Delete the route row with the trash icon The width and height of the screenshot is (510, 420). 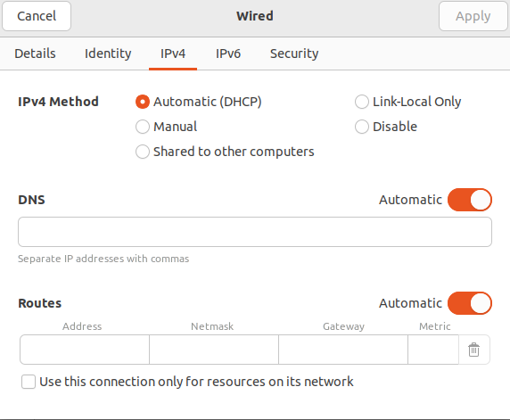coord(474,350)
